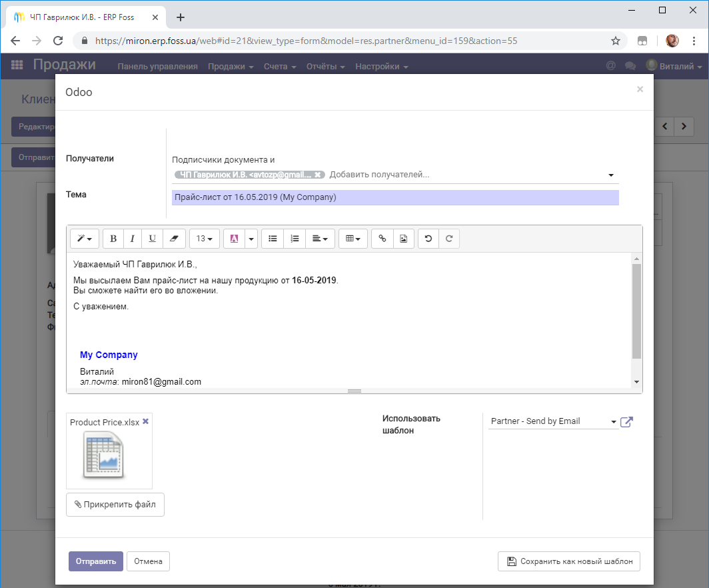
Task: Go back in the browser
Action: pyautogui.click(x=15, y=41)
